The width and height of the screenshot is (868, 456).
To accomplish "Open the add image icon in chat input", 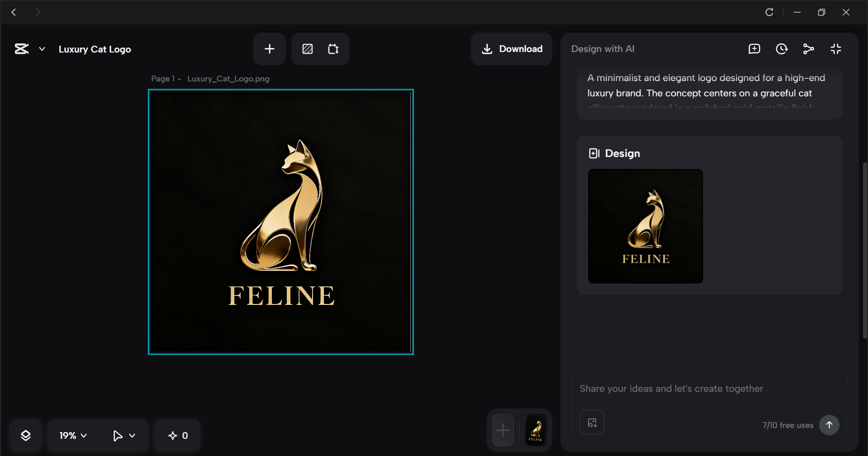I will [x=592, y=422].
